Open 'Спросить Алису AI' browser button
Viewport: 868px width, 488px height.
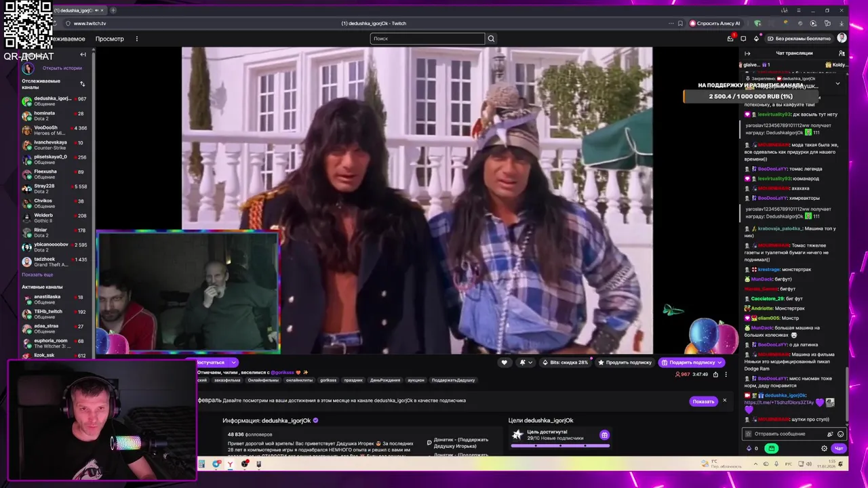(715, 23)
